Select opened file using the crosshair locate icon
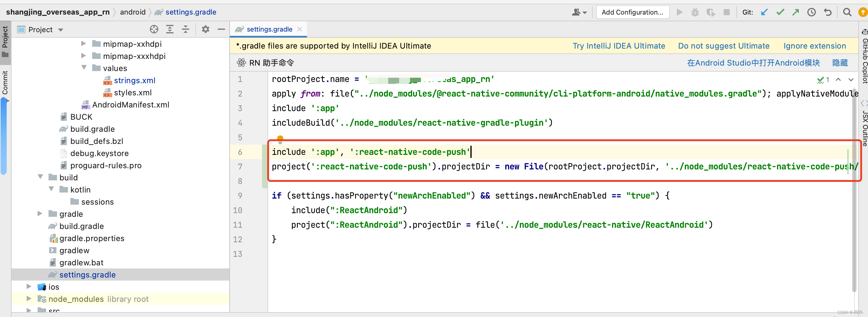 (154, 29)
